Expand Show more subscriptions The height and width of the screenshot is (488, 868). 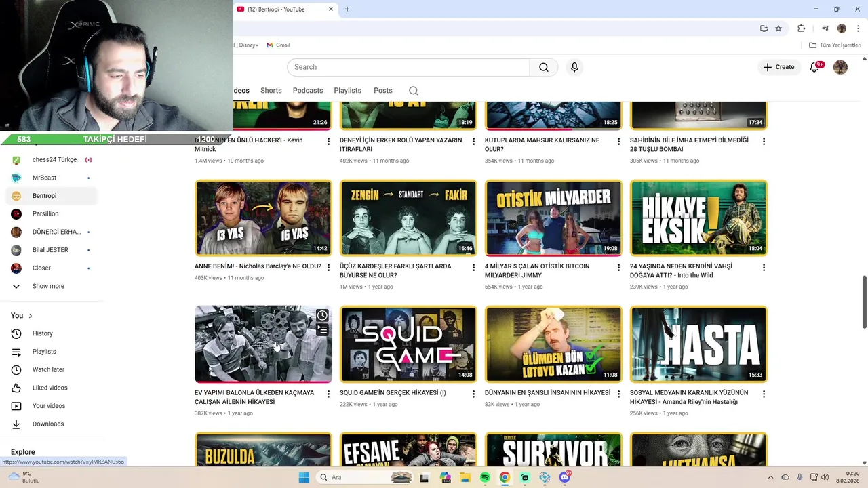click(x=51, y=286)
